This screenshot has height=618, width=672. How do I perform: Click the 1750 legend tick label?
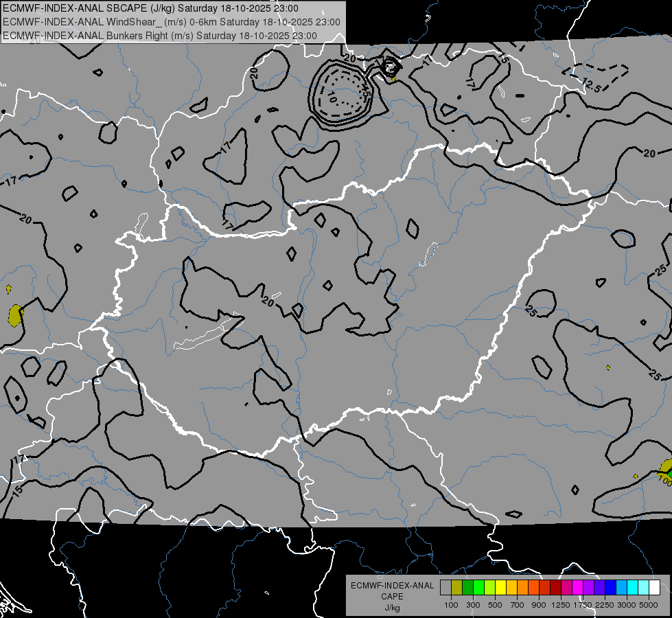pos(583,605)
